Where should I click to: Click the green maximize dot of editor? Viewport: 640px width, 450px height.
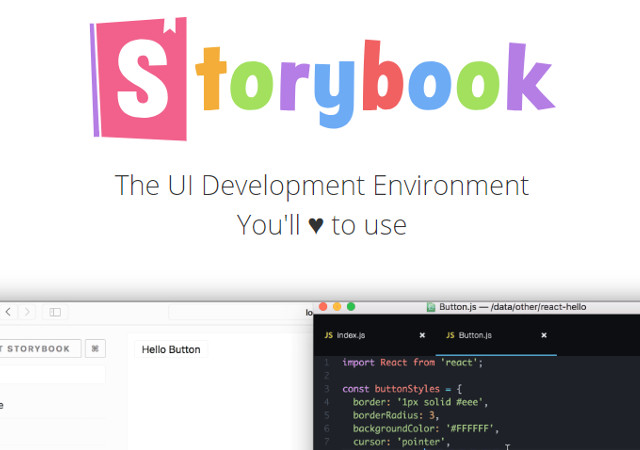pyautogui.click(x=351, y=307)
